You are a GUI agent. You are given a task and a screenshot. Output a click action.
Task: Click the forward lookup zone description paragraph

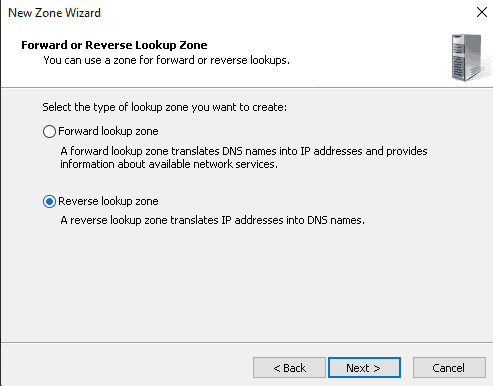(x=244, y=158)
